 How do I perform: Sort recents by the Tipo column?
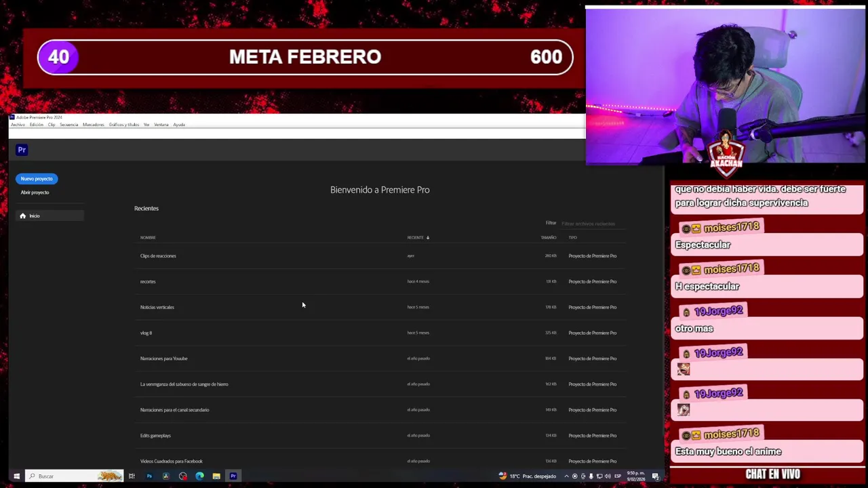572,238
